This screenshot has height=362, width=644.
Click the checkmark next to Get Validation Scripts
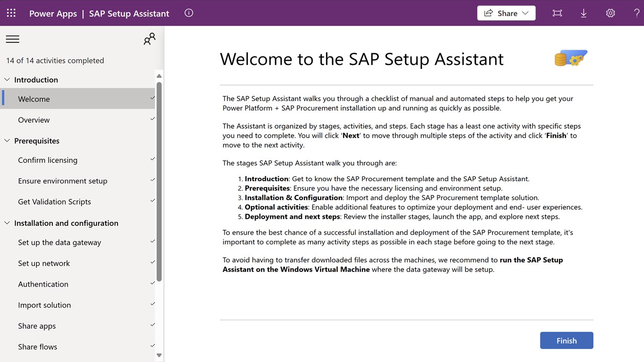152,201
